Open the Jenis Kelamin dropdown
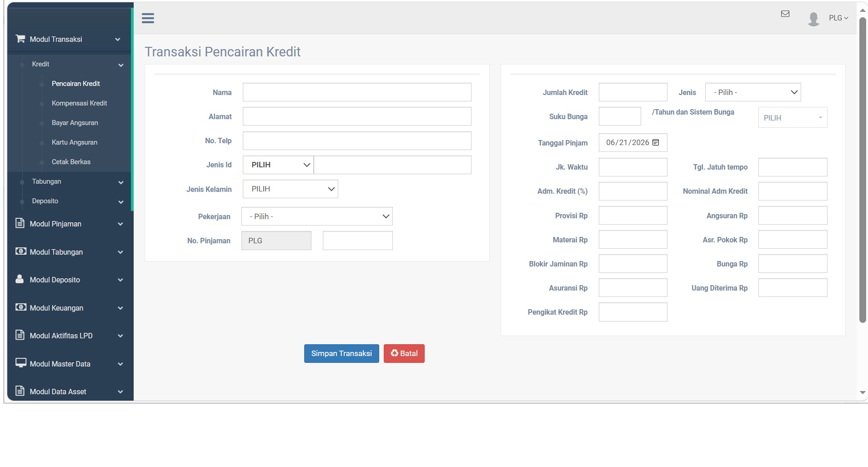The image size is (868, 467). click(x=291, y=189)
